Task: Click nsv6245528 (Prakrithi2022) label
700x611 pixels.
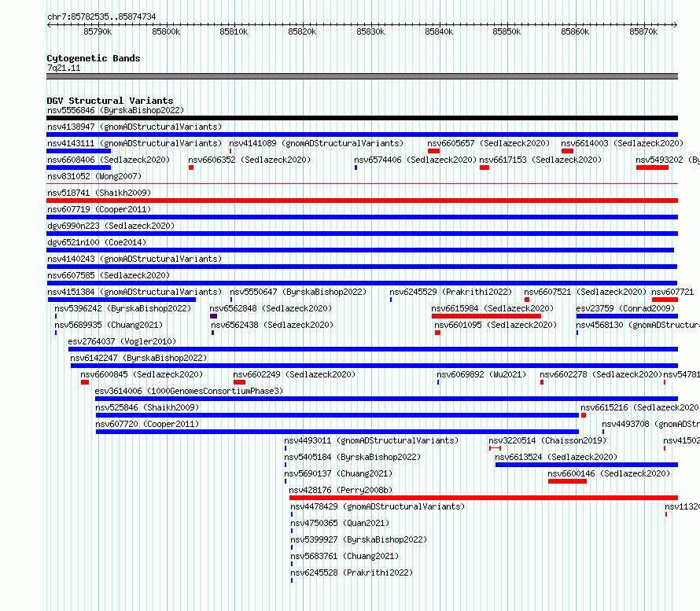Action: click(x=352, y=572)
